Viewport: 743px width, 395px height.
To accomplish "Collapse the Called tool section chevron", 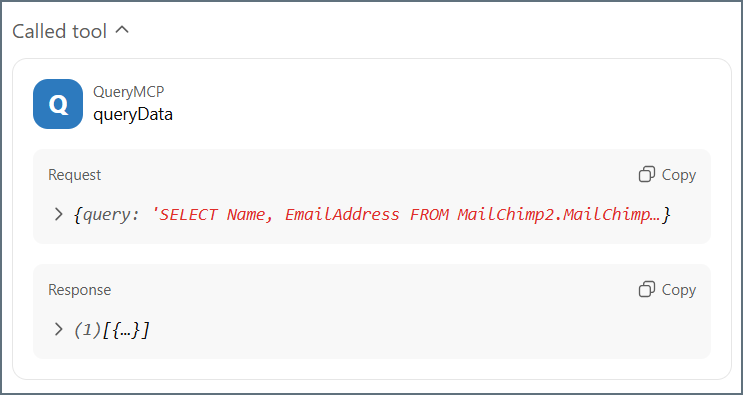I will pos(122,31).
